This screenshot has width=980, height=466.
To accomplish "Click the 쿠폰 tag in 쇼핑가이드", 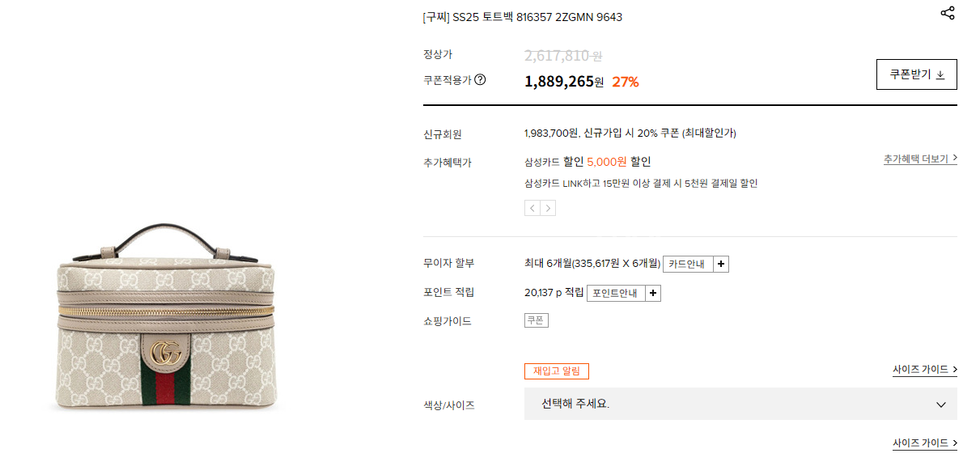I will [537, 320].
